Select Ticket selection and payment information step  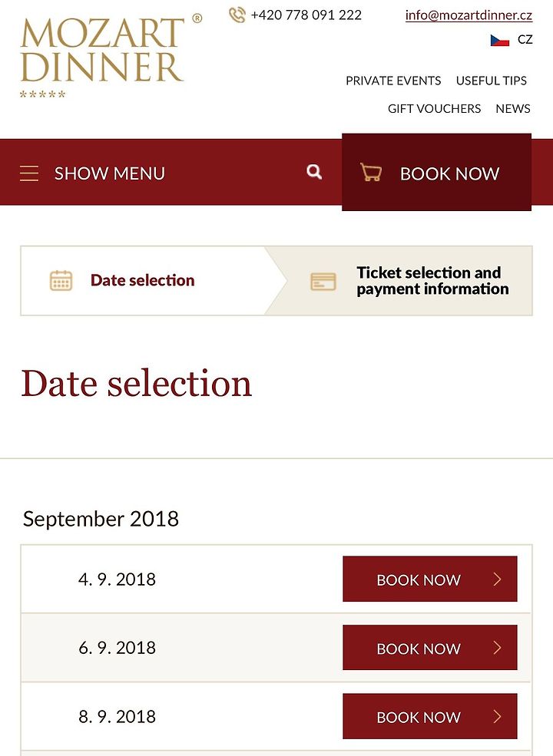399,281
